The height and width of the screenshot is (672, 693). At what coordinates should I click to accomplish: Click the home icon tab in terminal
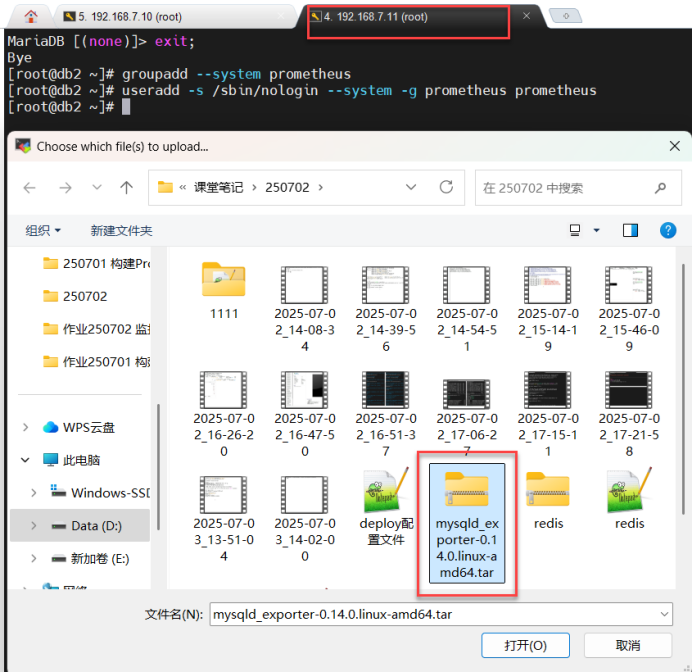[31, 16]
